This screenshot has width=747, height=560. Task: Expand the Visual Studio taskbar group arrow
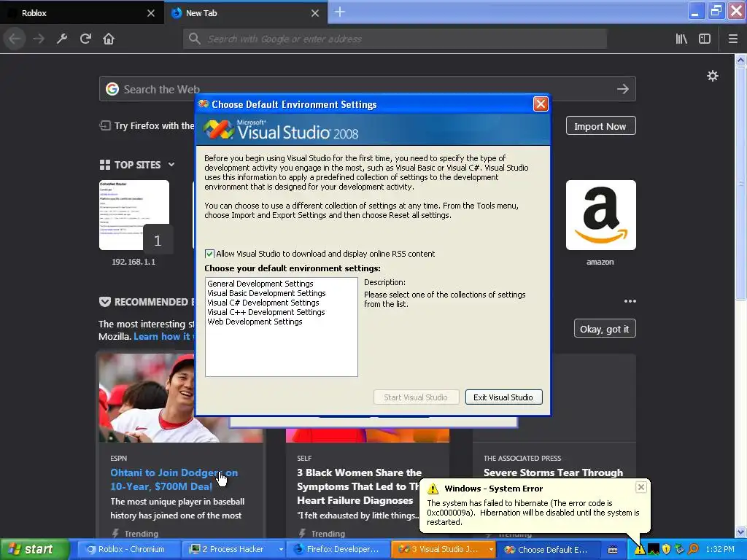pos(491,550)
